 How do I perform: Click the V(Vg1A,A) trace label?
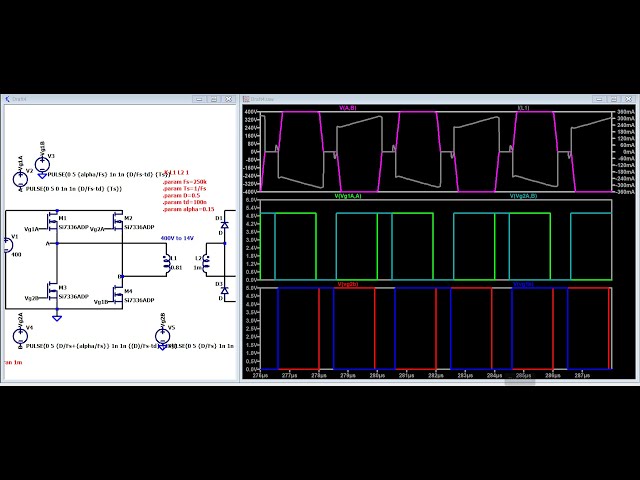[x=348, y=196]
